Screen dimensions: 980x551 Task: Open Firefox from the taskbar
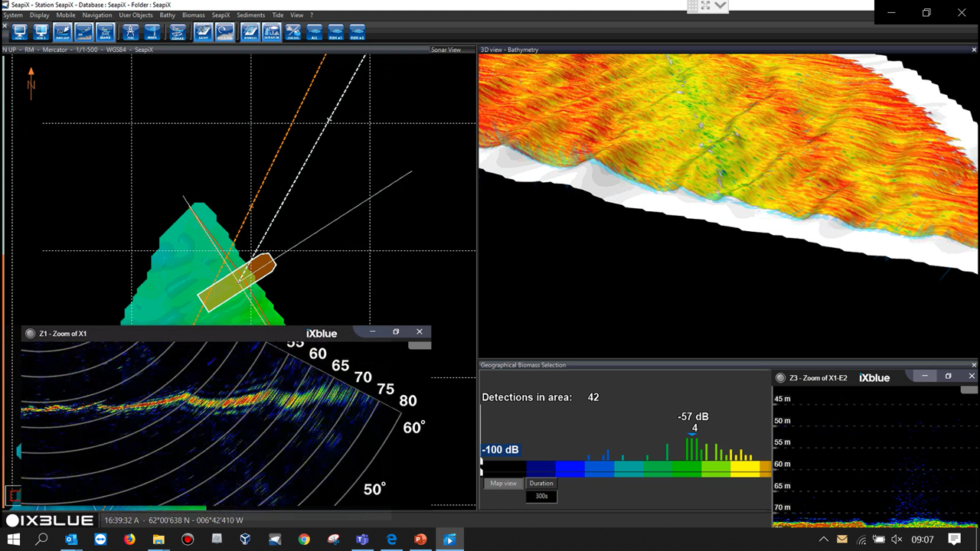coord(129,540)
